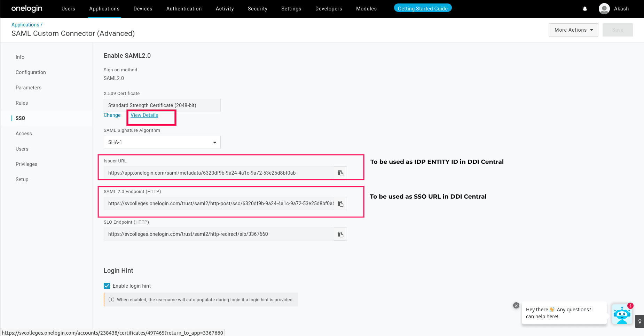Toggle the Enable login hint checkbox
This screenshot has height=336, width=644.
(107, 286)
